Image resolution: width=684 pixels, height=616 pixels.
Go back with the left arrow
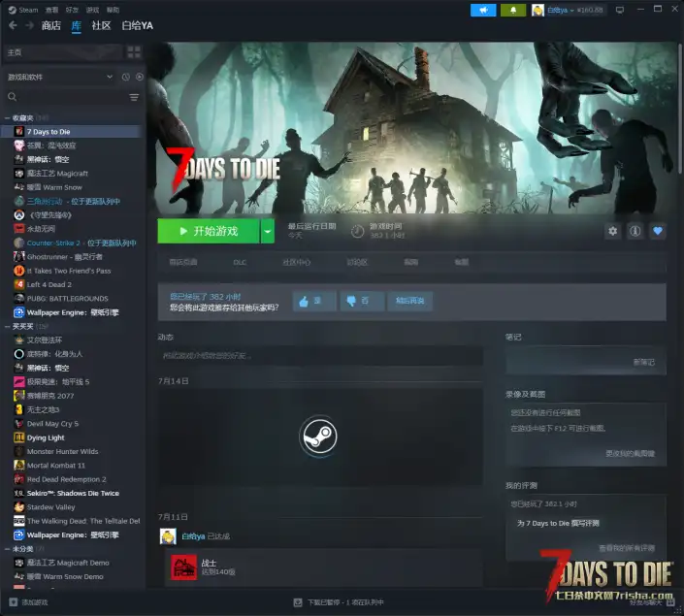13,26
